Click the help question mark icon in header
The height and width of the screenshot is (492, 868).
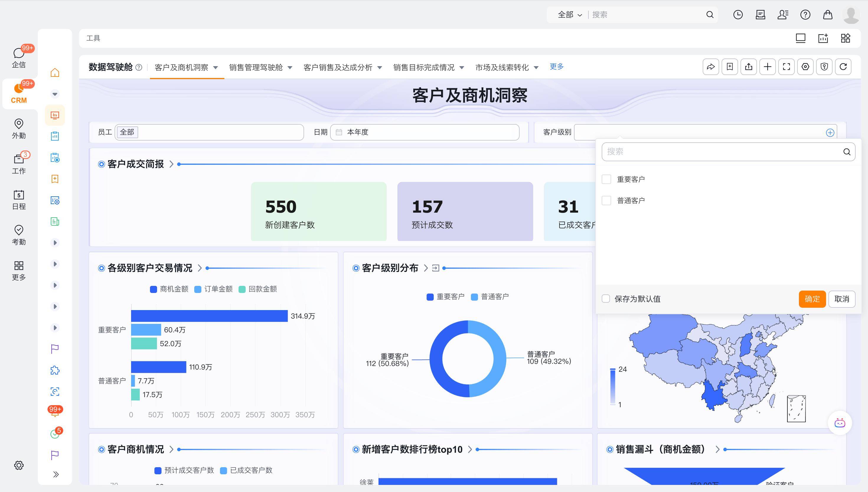click(x=805, y=14)
